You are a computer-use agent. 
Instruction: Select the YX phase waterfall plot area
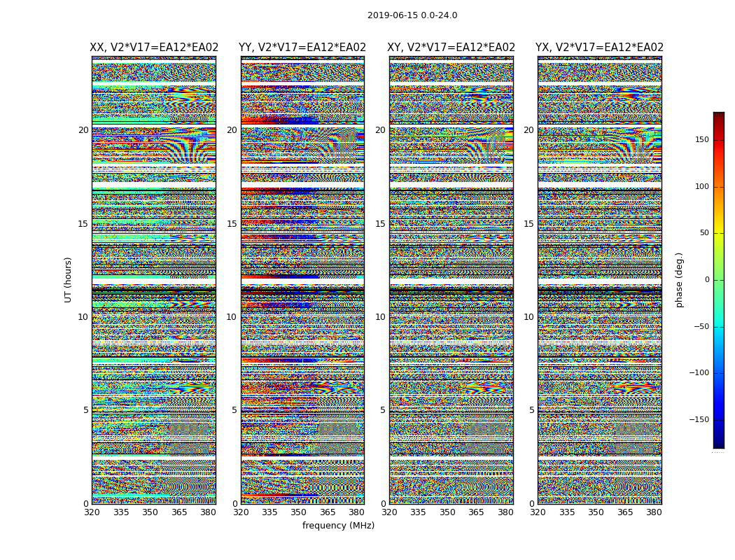coord(599,280)
